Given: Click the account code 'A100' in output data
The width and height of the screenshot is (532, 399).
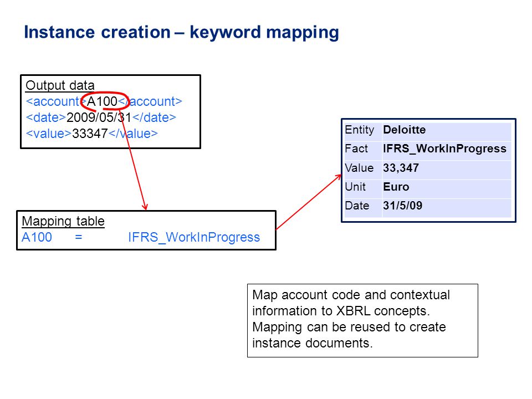Looking at the screenshot, I should [102, 101].
